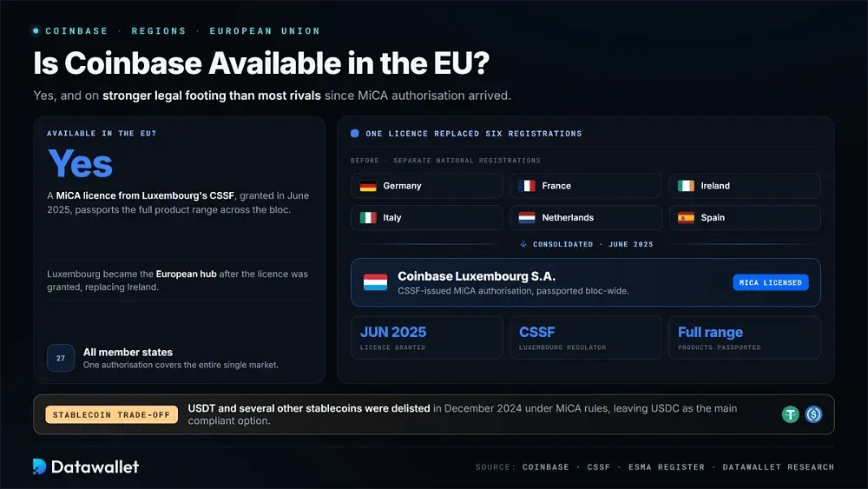Click the blue dot beside One Licence heading
868x489 pixels.
point(355,134)
